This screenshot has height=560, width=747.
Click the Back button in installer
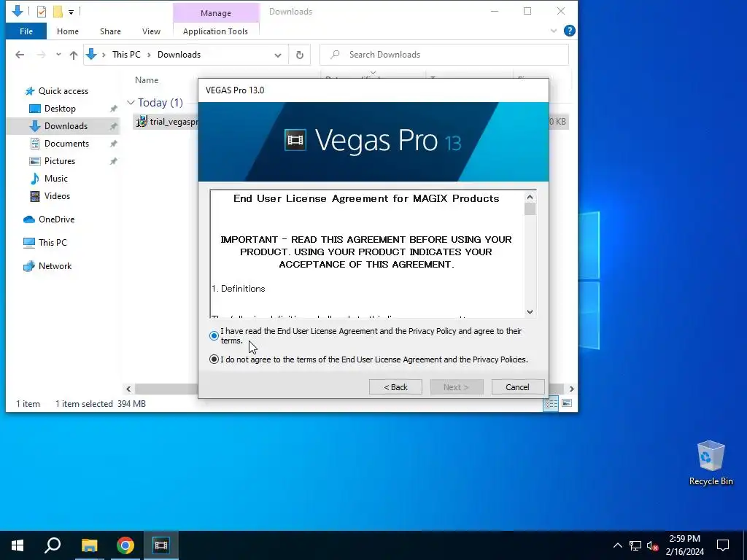pyautogui.click(x=395, y=387)
